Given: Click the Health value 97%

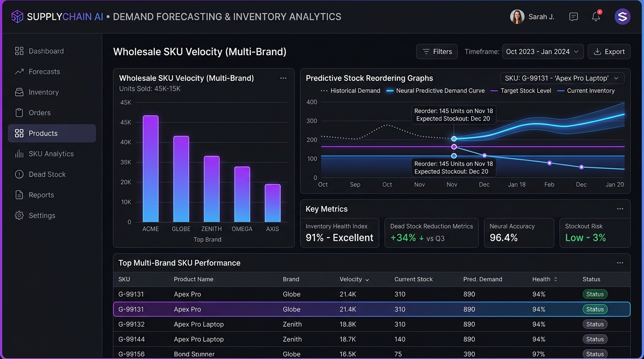Looking at the screenshot, I should tap(539, 354).
